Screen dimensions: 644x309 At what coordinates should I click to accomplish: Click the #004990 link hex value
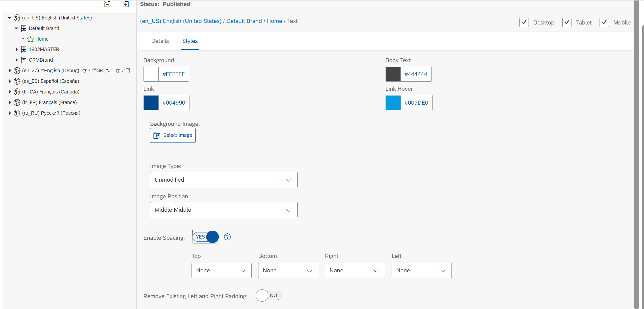[x=174, y=103]
